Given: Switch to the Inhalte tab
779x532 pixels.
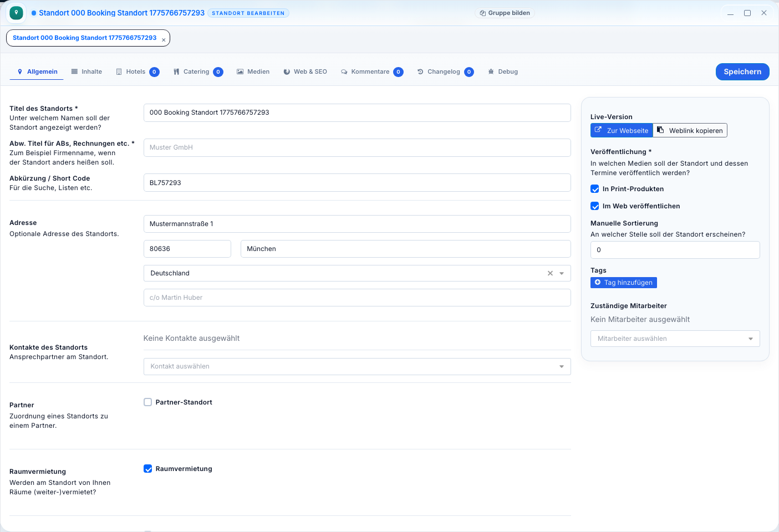Looking at the screenshot, I should pos(86,71).
